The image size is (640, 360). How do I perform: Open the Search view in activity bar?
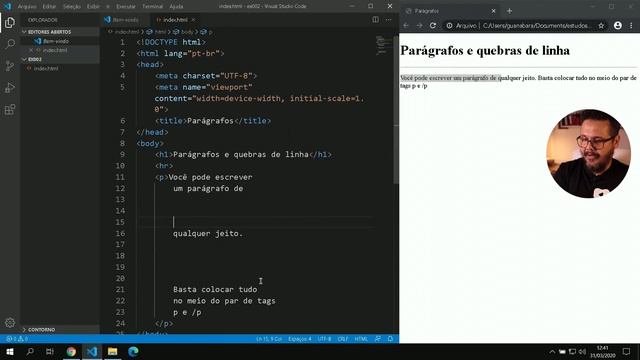tap(10, 44)
